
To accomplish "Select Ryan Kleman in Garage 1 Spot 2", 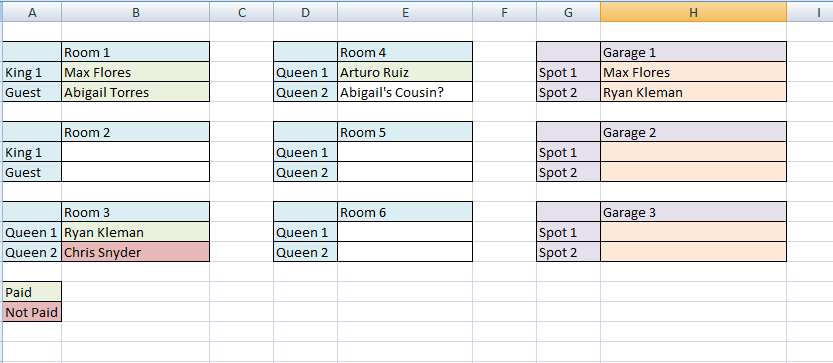I will tap(693, 92).
